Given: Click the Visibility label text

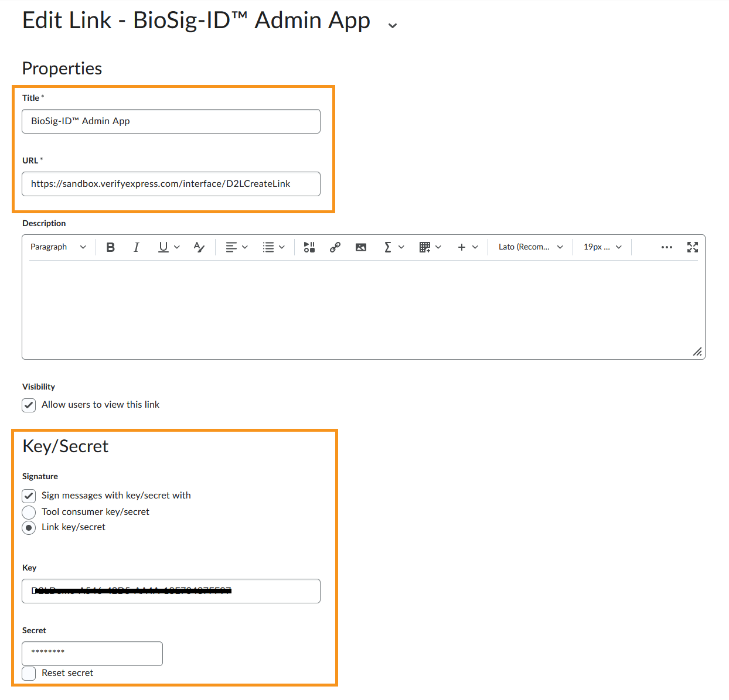Looking at the screenshot, I should pos(39,387).
